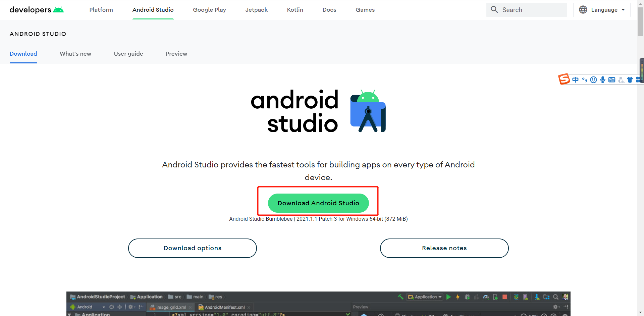The height and width of the screenshot is (316, 644).
Task: Switch to the Preview tab
Action: click(176, 54)
